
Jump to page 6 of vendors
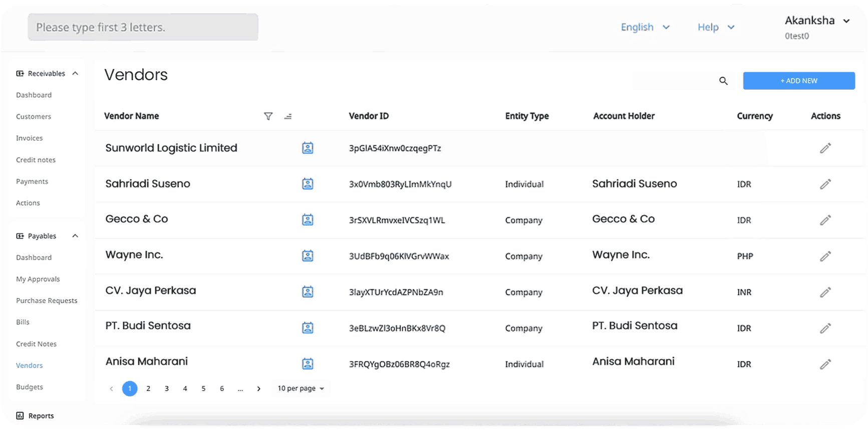click(x=222, y=388)
